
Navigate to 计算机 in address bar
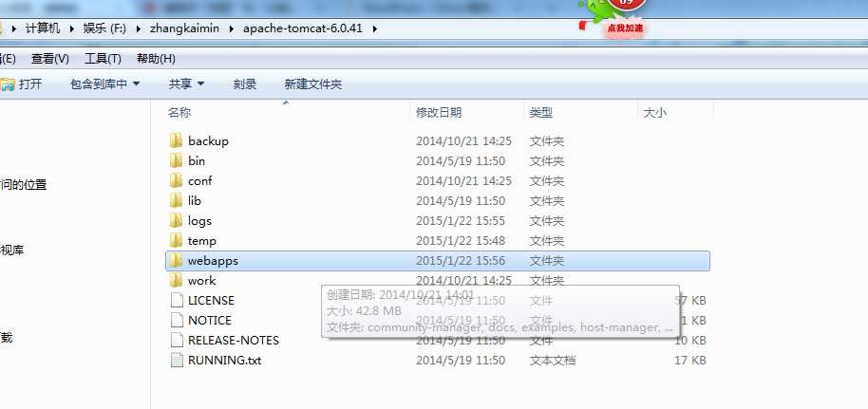coord(43,28)
